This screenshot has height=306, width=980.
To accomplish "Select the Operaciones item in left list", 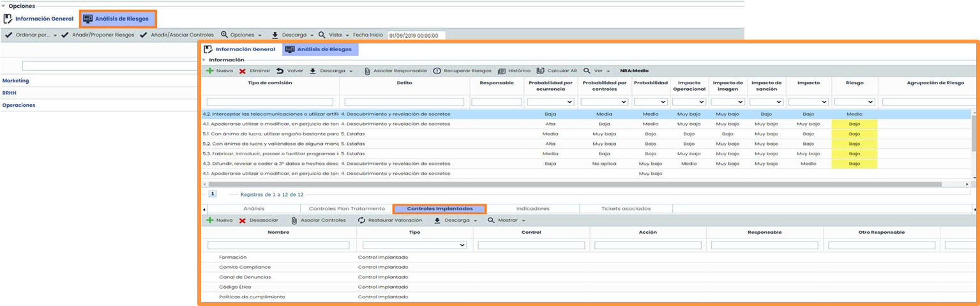I will [19, 105].
